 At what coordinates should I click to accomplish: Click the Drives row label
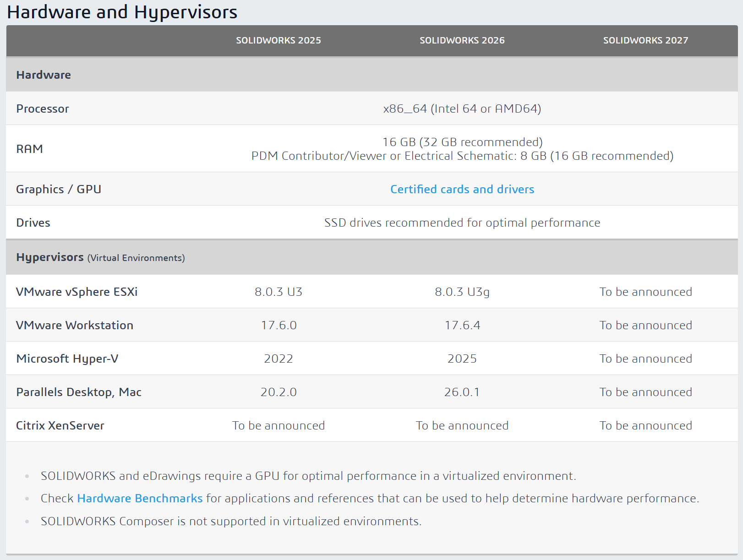(x=33, y=223)
